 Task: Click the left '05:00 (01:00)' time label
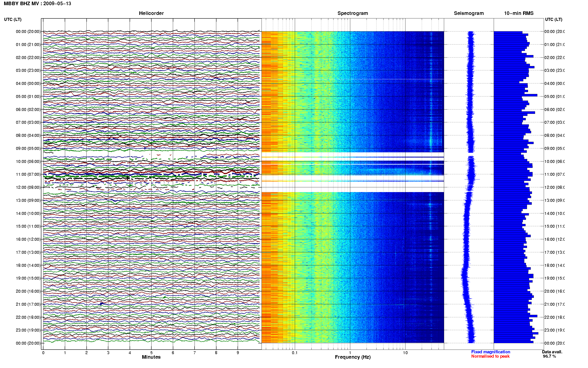(x=28, y=96)
